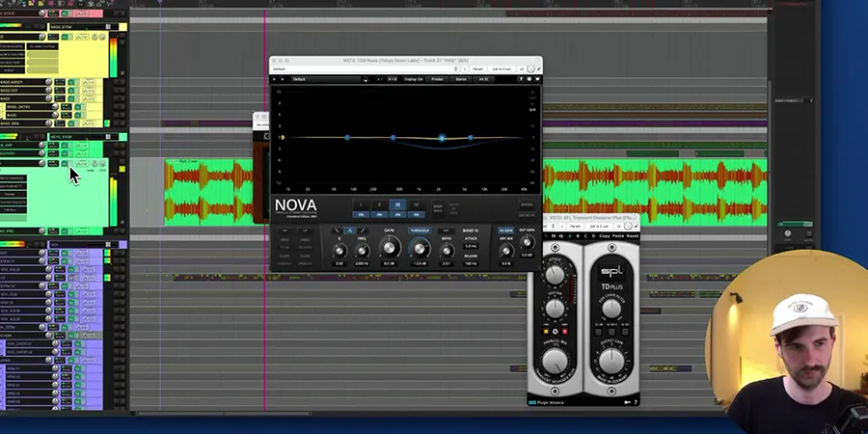Click the Nova redo arrow icon
The height and width of the screenshot is (434, 868).
pos(283,79)
